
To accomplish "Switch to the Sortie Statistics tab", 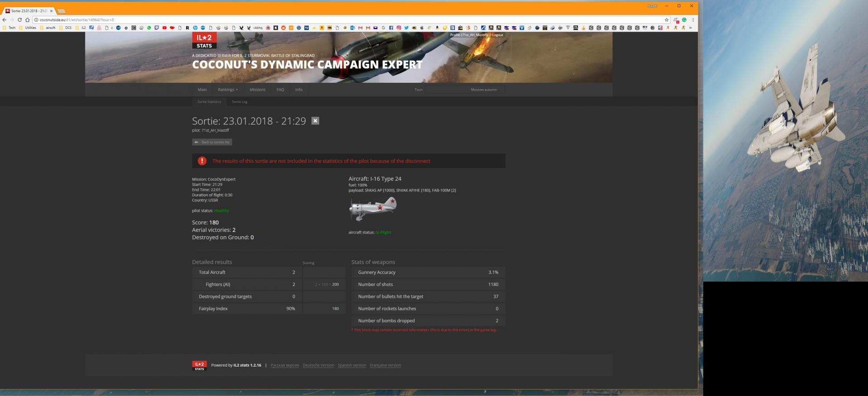I will point(209,102).
